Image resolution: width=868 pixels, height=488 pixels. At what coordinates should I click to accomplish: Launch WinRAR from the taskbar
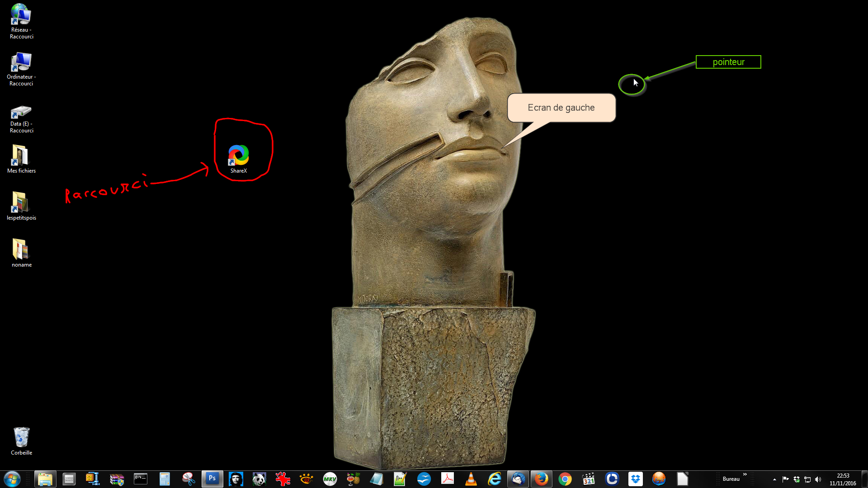(117, 479)
